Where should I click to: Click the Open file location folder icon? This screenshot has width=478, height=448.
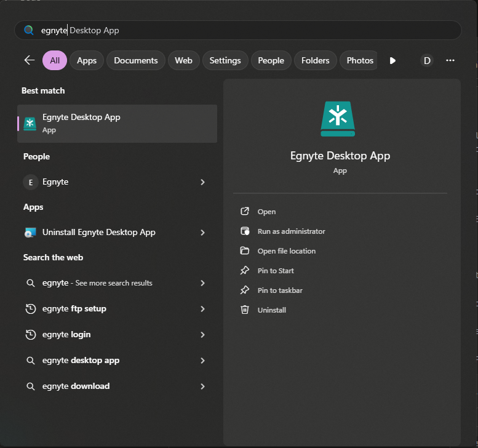245,250
